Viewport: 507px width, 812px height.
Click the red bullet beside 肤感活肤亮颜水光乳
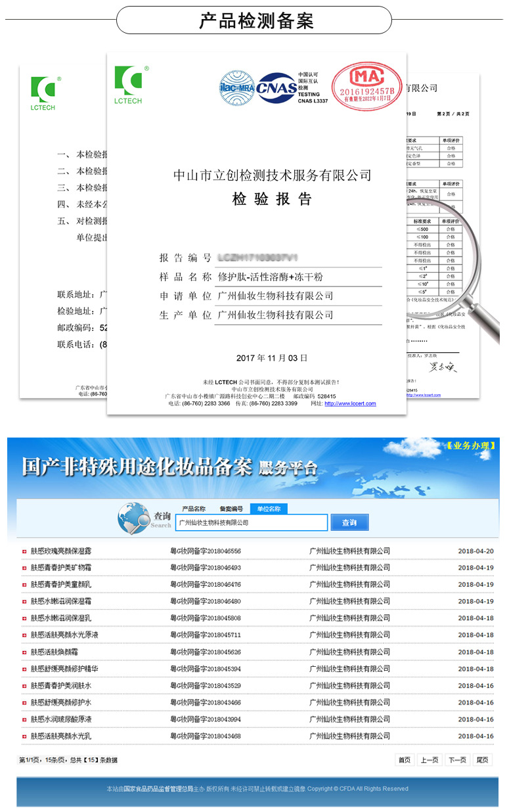[24, 736]
